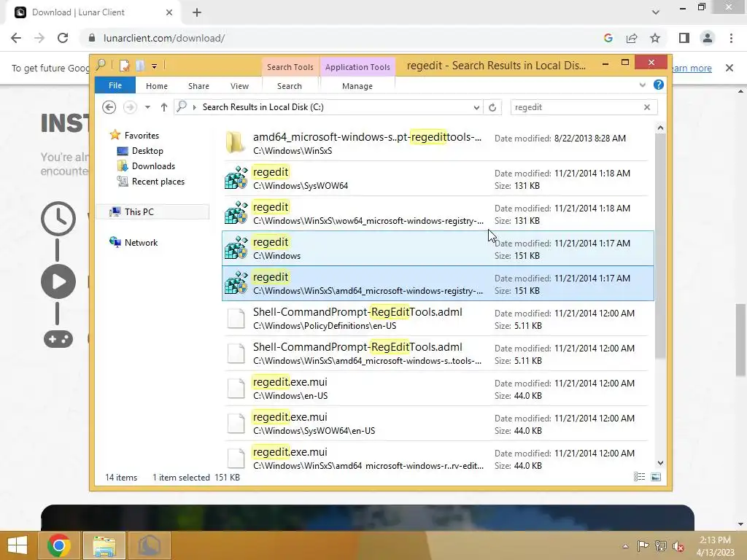Open recent locations dropdown

pos(147,107)
